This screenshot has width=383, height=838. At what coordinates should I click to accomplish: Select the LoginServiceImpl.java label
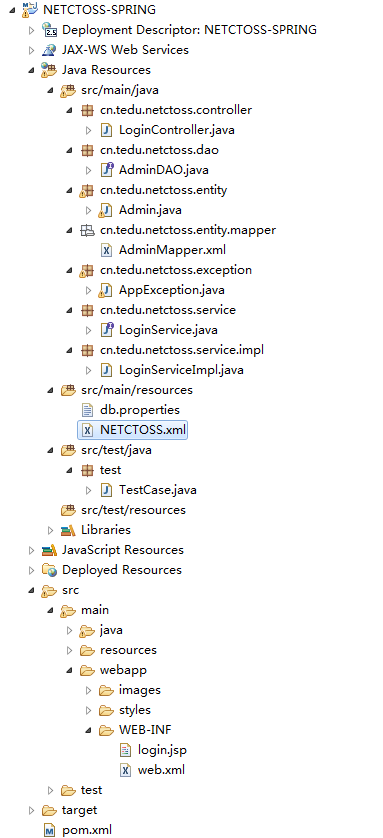(x=182, y=370)
